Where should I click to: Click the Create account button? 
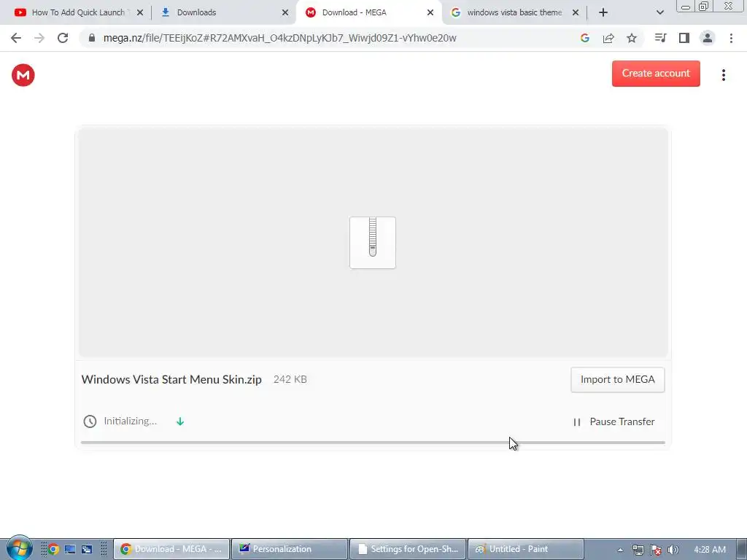coord(656,74)
